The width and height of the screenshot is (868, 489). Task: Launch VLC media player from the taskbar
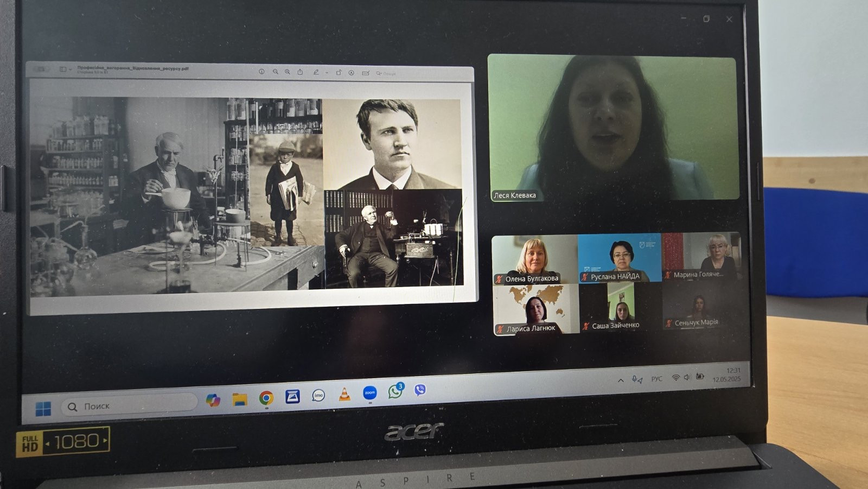(344, 395)
